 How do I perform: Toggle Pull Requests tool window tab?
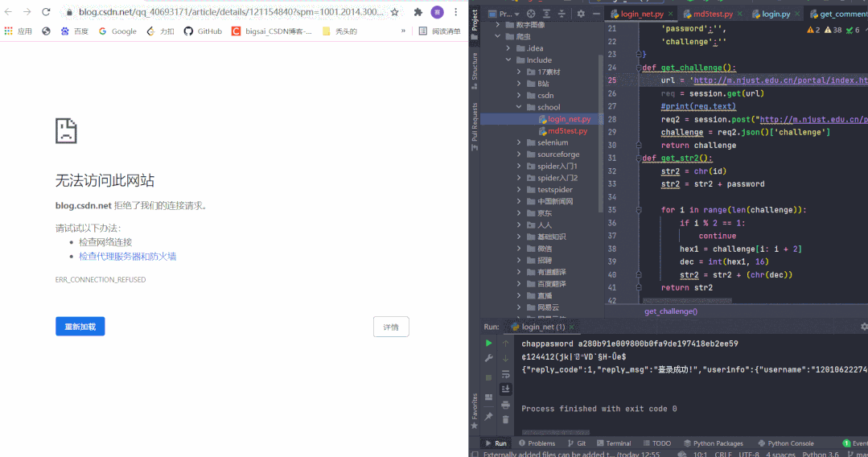[475, 126]
